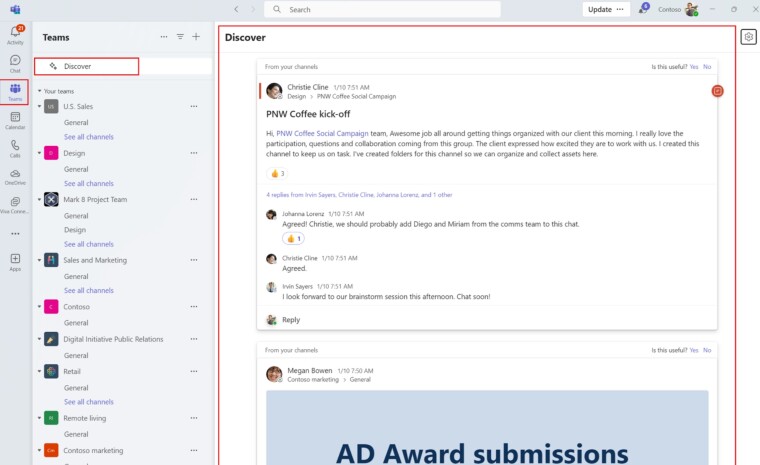Image resolution: width=760 pixels, height=465 pixels.
Task: Open the Apps store icon
Action: (15, 262)
